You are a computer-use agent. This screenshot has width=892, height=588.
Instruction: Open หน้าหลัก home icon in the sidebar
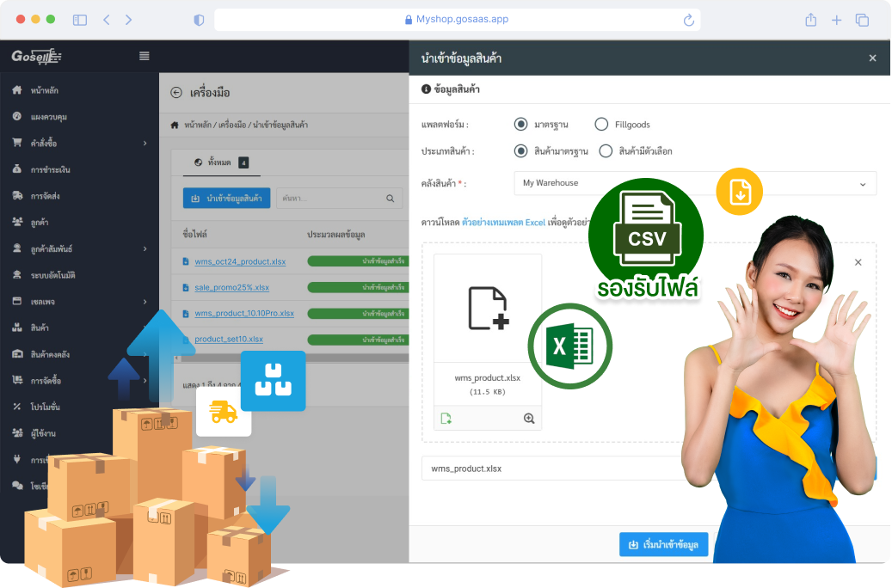coord(17,90)
